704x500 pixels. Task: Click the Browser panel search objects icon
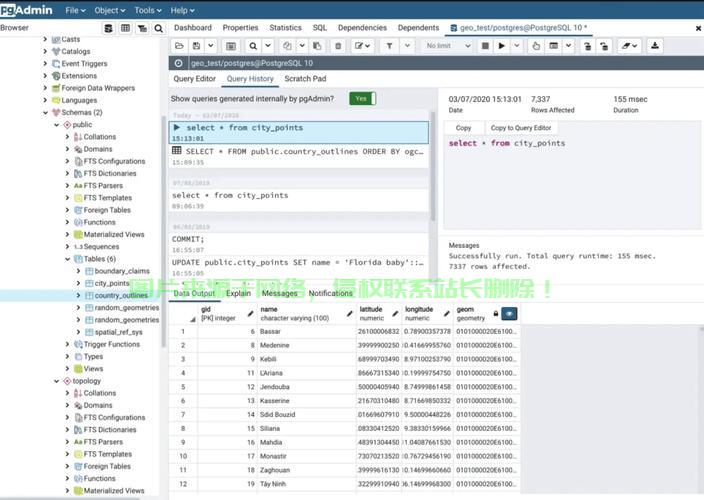point(158,28)
